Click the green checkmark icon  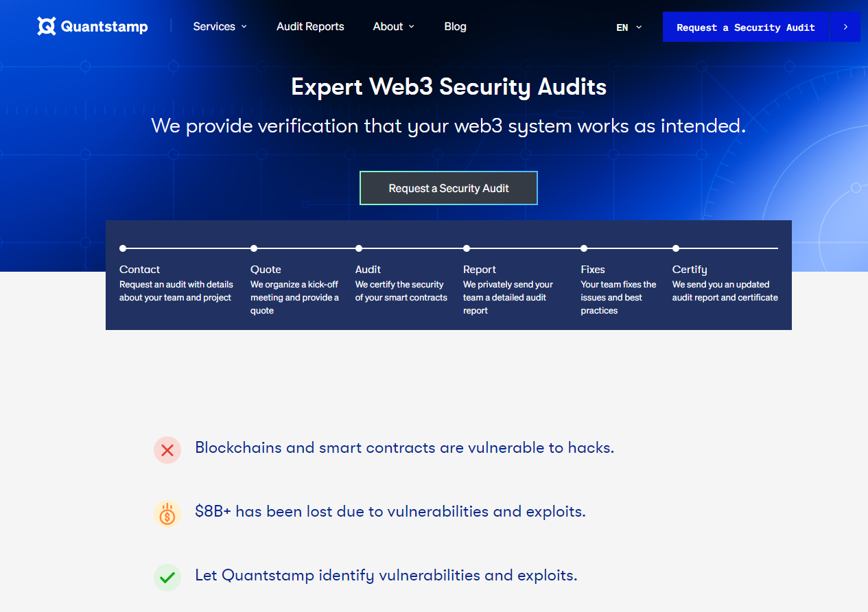(x=167, y=578)
